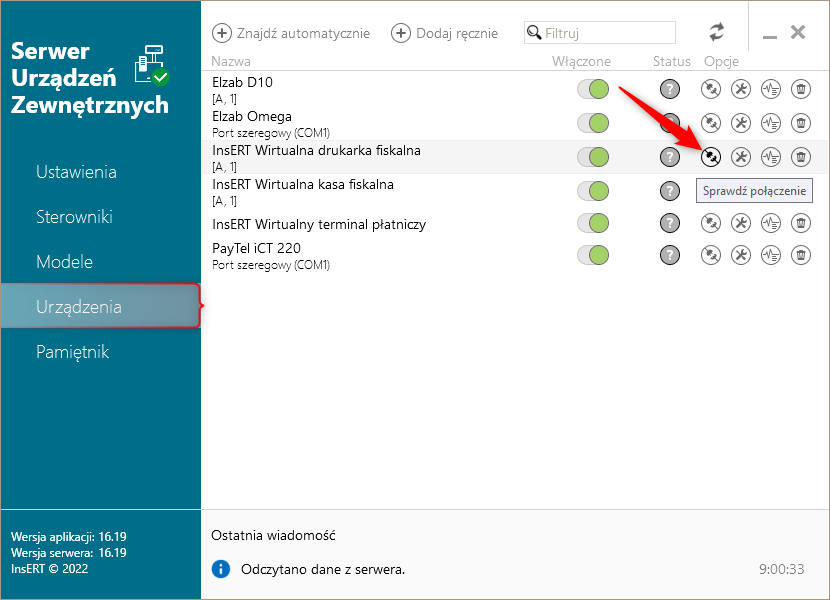Select the PayTel iCT 220 name
The width and height of the screenshot is (830, 600).
coord(256,248)
